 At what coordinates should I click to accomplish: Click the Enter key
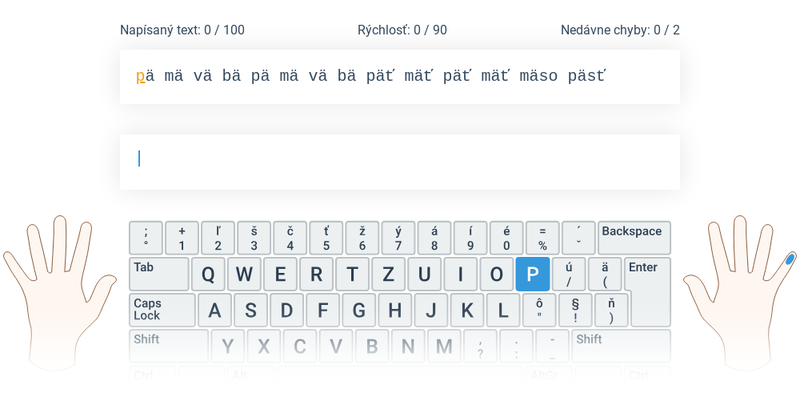[x=651, y=292]
